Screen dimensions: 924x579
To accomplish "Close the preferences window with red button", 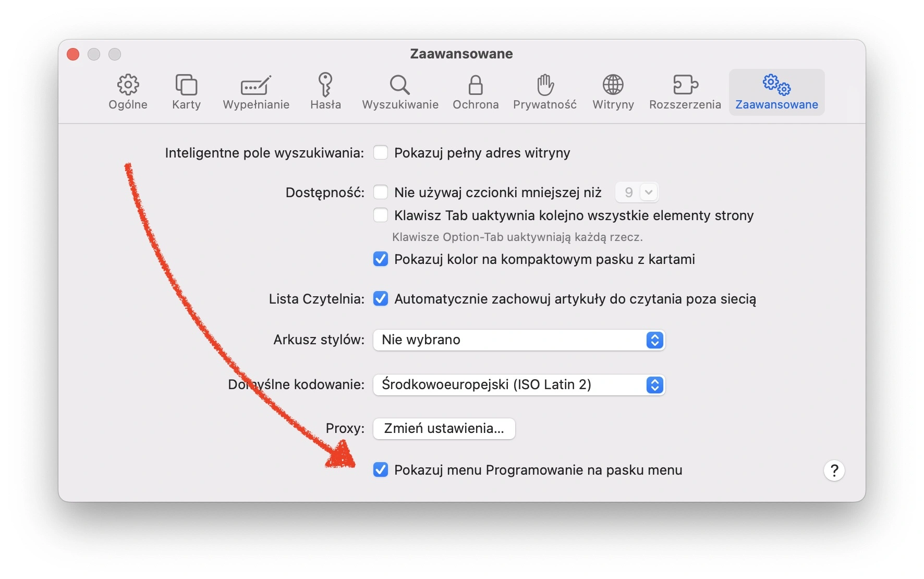I will pyautogui.click(x=73, y=54).
